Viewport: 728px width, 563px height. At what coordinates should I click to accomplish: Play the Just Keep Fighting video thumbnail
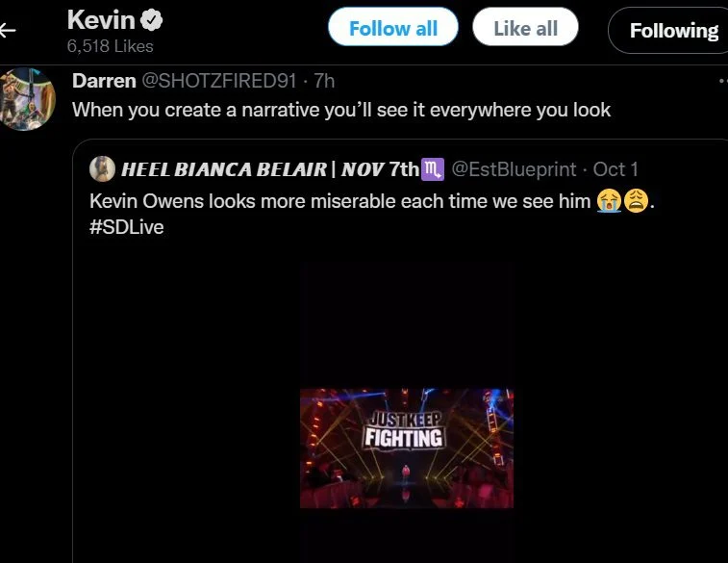click(407, 448)
